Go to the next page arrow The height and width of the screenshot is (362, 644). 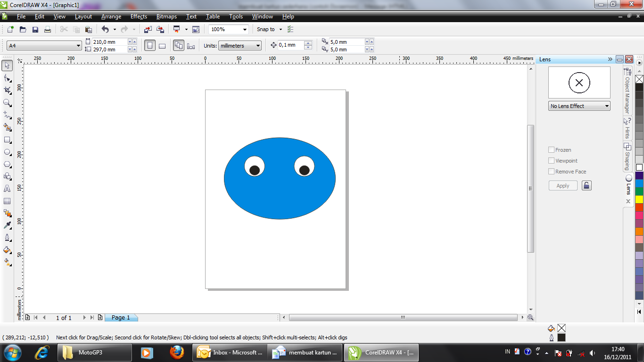[84, 318]
